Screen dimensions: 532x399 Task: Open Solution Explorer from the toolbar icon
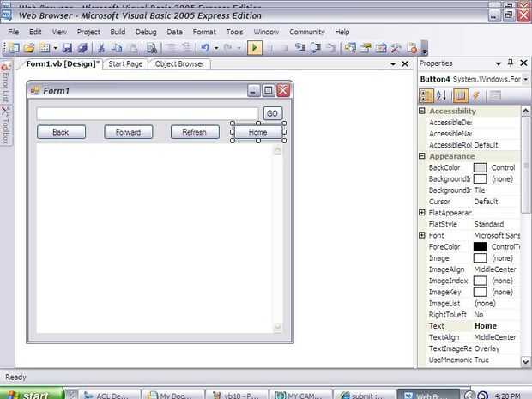[350, 48]
